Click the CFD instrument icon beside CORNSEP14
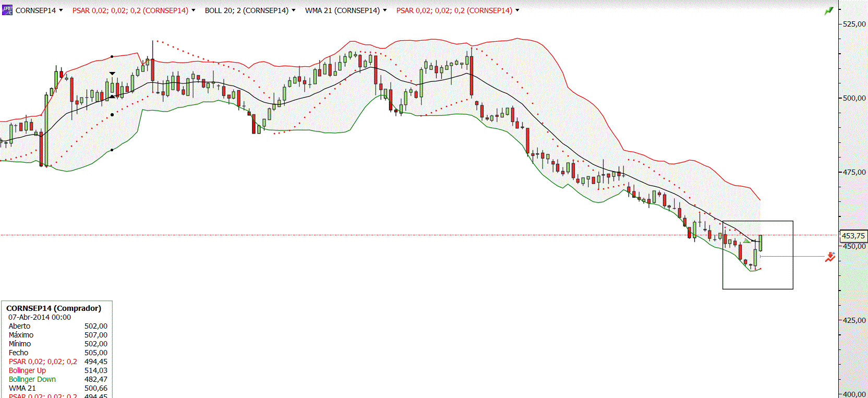868x398 pixels. pos(7,10)
